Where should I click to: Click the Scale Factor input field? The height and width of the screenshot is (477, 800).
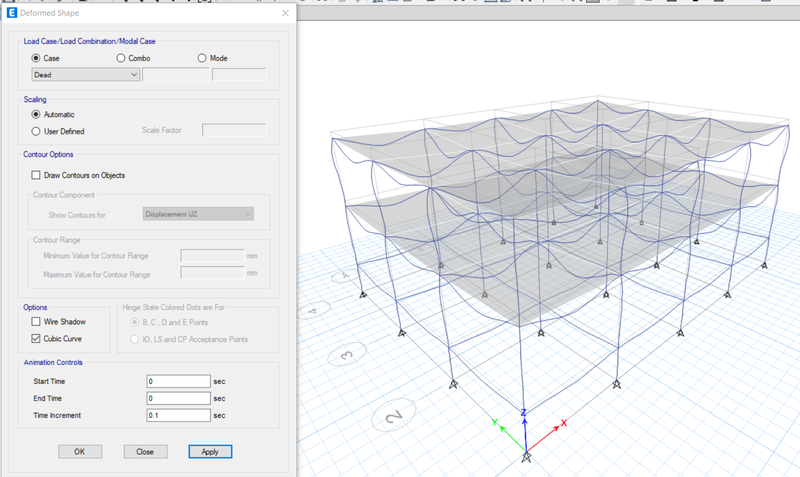pos(234,130)
